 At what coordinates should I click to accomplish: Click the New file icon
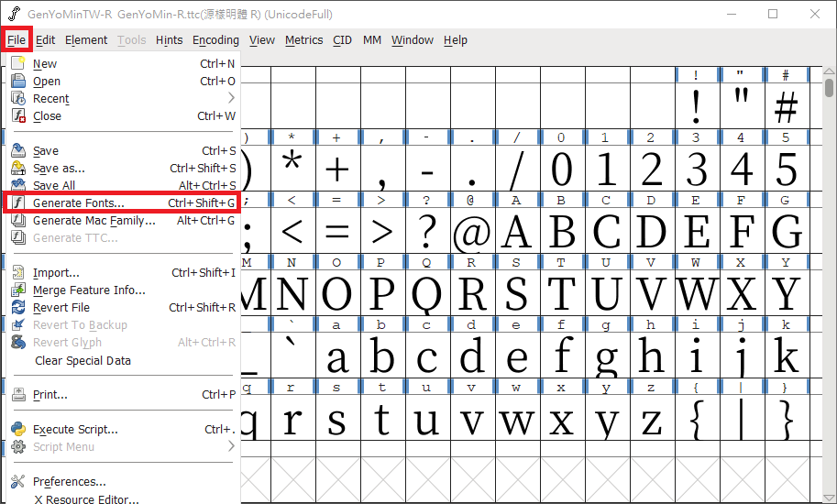[x=18, y=63]
